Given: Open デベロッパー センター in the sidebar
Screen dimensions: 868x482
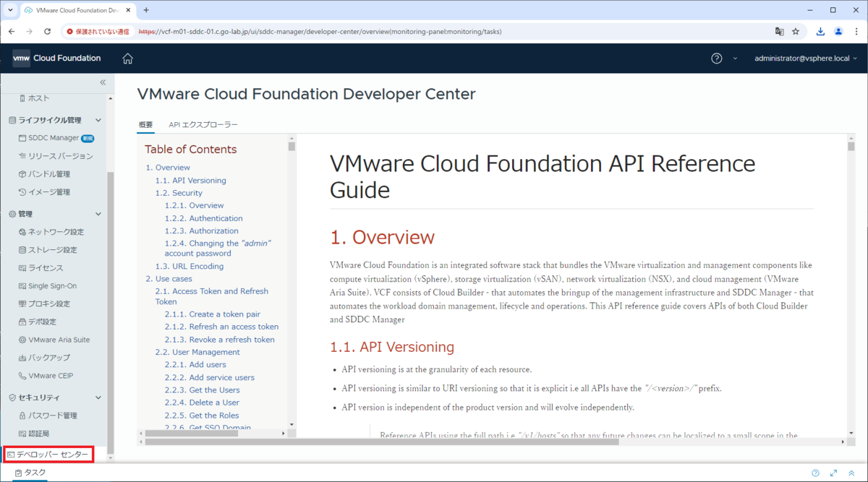Looking at the screenshot, I should pyautogui.click(x=48, y=455).
